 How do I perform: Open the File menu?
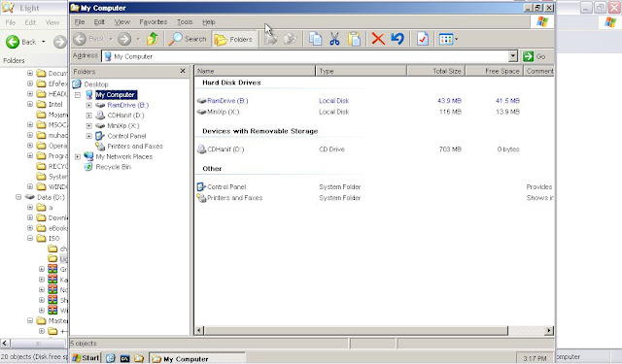click(80, 22)
